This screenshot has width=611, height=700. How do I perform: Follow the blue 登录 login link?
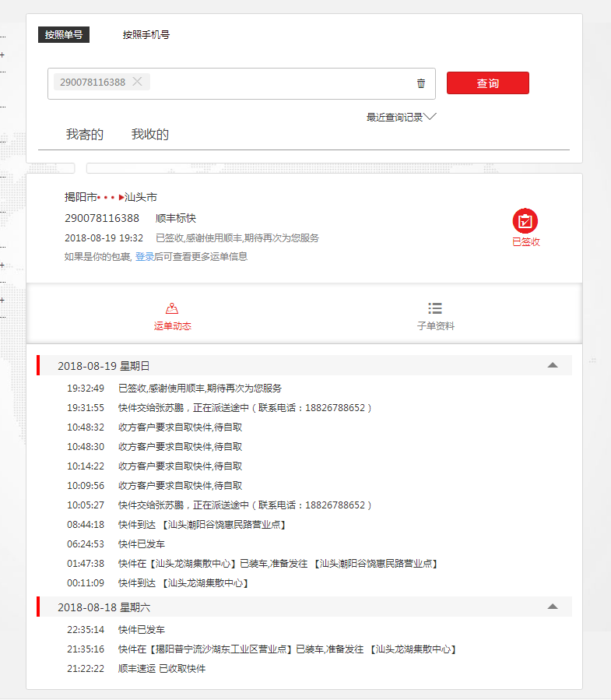145,257
